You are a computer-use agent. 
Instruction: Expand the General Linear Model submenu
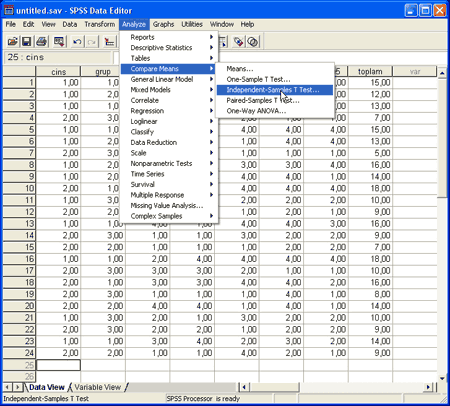[x=169, y=79]
